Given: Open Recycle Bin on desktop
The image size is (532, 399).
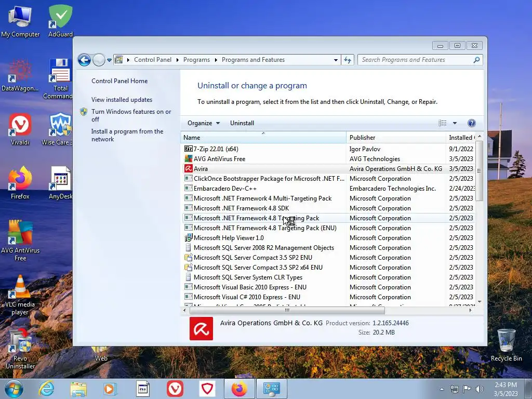Looking at the screenshot, I should (506, 345).
